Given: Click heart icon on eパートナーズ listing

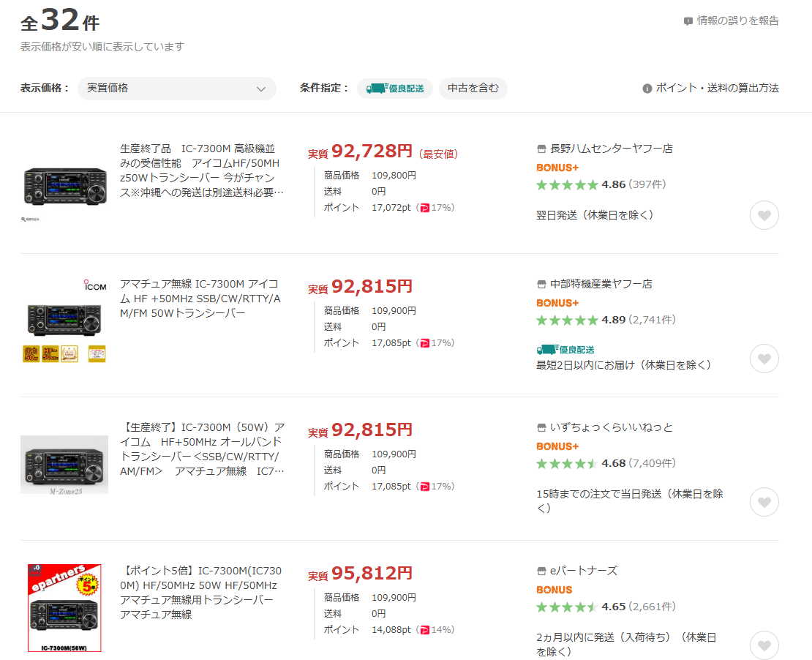Looking at the screenshot, I should click(x=764, y=645).
